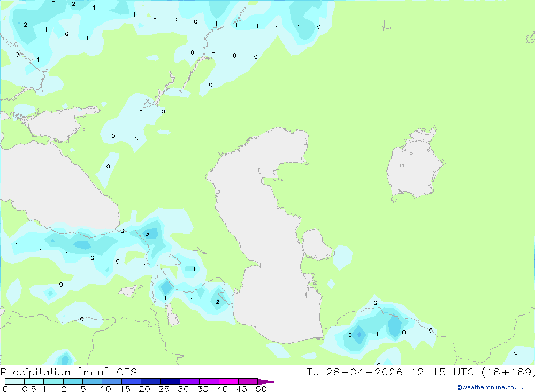The width and height of the screenshot is (535, 392).
Task: Click the '0.1' legend scale label
Action: coord(9,389)
